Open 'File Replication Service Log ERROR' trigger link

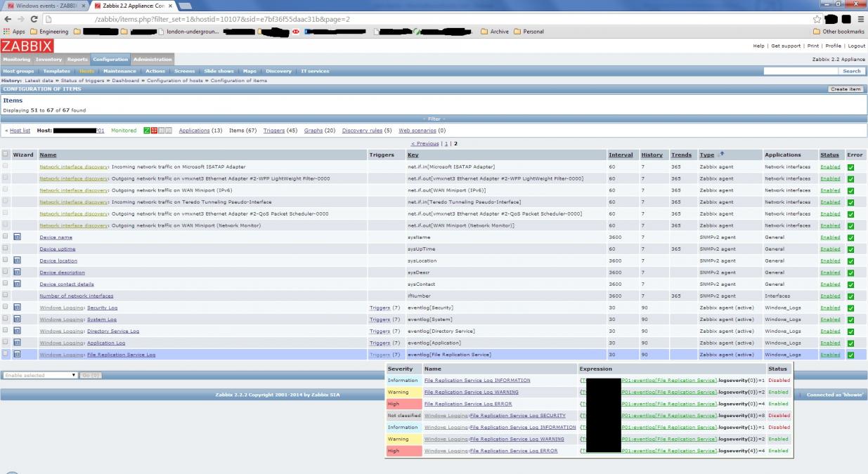tap(468, 404)
